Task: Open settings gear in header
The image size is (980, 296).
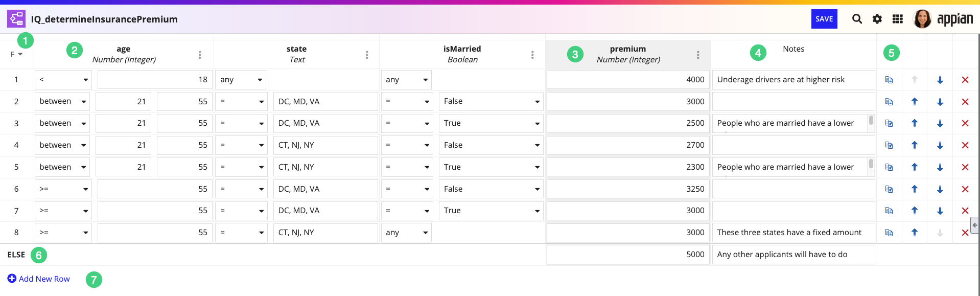Action: [877, 19]
